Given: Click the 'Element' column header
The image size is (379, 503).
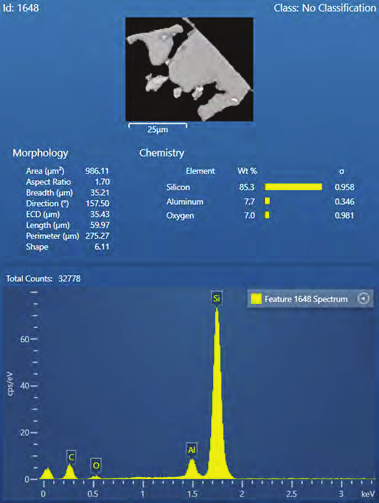Looking at the screenshot, I should point(200,171).
